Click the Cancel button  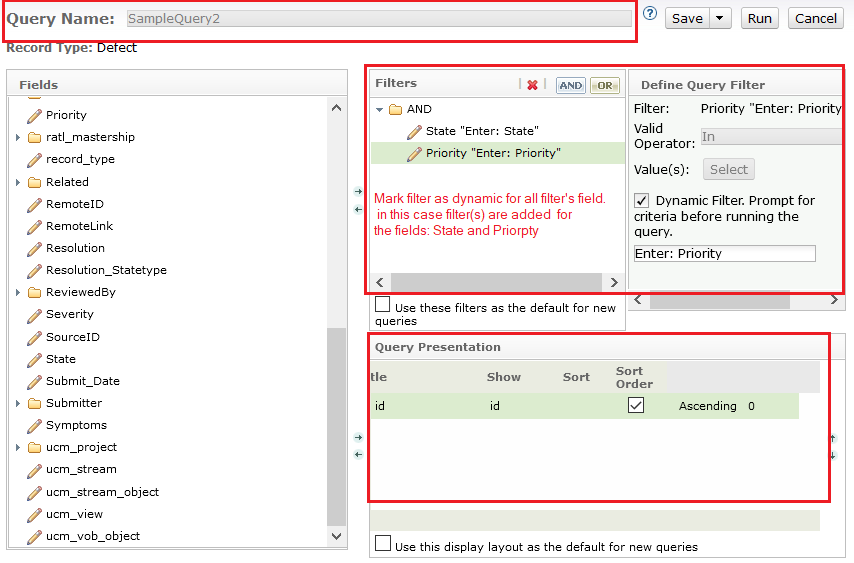pos(816,18)
